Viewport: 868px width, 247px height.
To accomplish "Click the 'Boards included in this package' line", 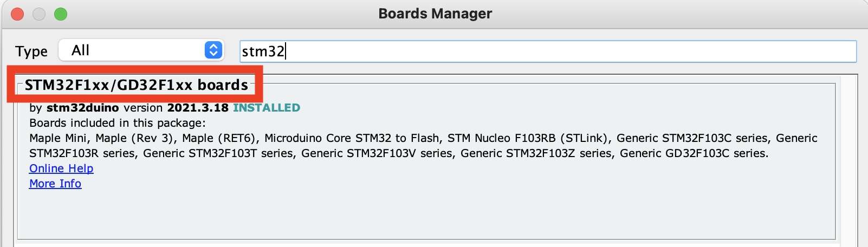I will (x=118, y=123).
